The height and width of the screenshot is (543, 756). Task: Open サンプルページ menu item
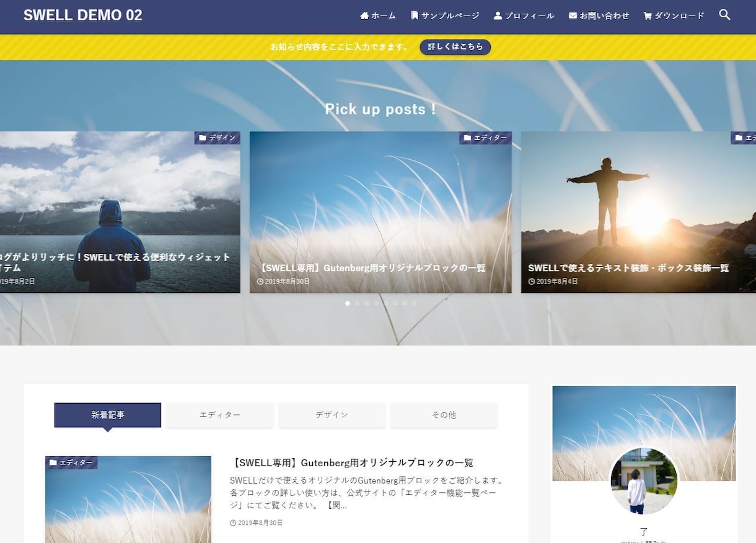point(446,15)
